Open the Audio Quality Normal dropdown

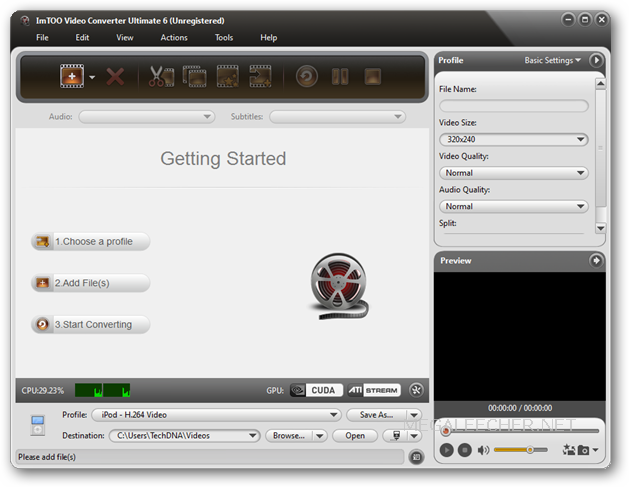click(514, 206)
